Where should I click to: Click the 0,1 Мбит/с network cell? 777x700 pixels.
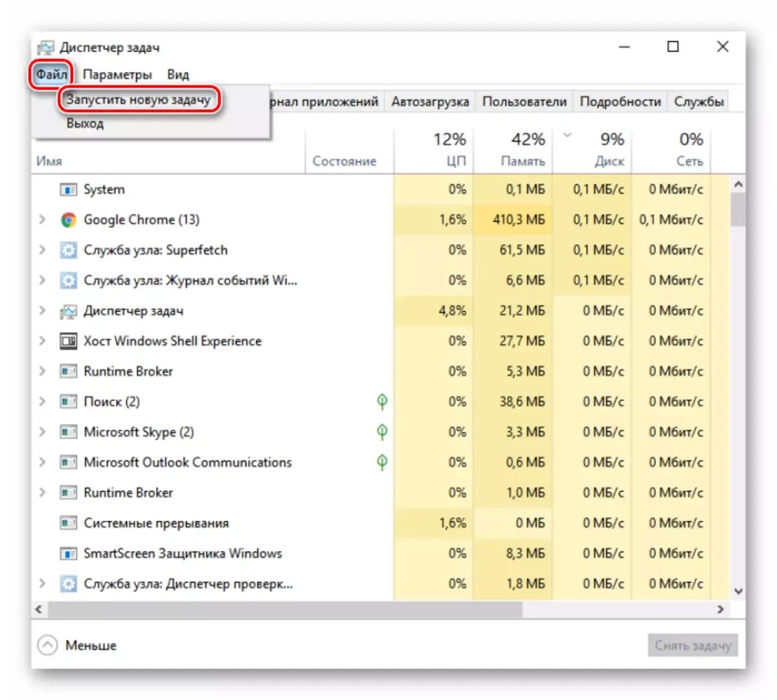pos(671,220)
